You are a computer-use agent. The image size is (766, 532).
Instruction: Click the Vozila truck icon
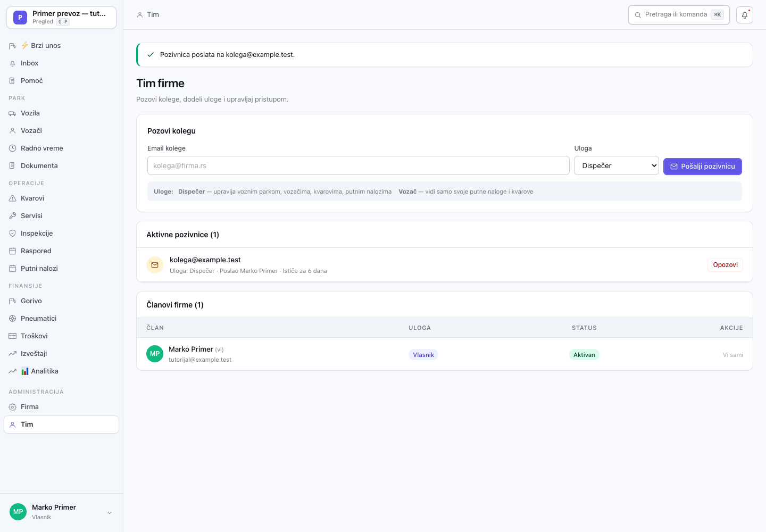coord(12,113)
